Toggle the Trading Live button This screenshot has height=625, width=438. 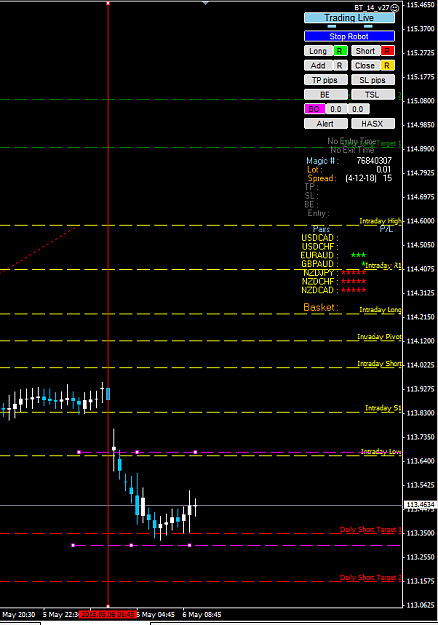[x=349, y=18]
